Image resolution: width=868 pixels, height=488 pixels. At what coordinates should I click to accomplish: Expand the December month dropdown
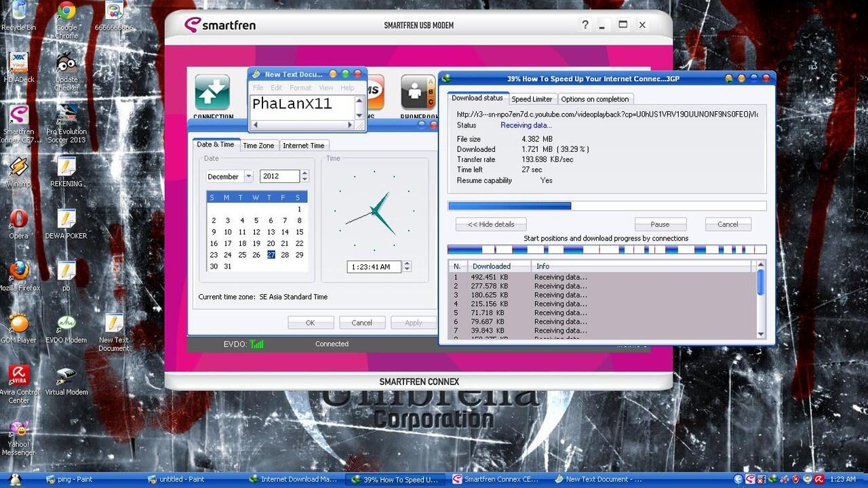pos(248,176)
